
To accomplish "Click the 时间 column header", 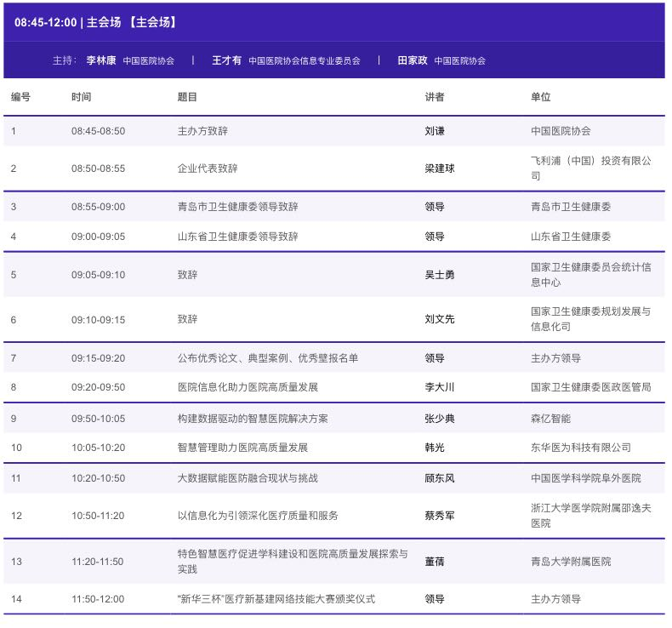I will point(81,97).
